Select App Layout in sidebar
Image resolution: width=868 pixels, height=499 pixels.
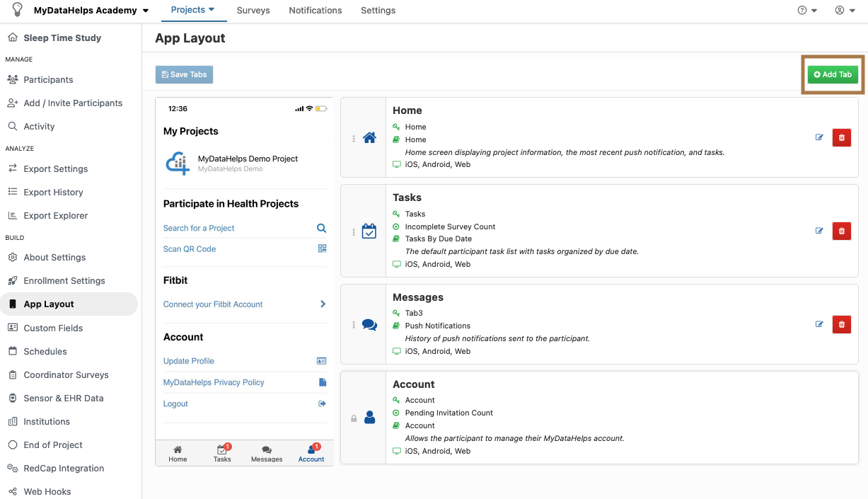pos(69,304)
